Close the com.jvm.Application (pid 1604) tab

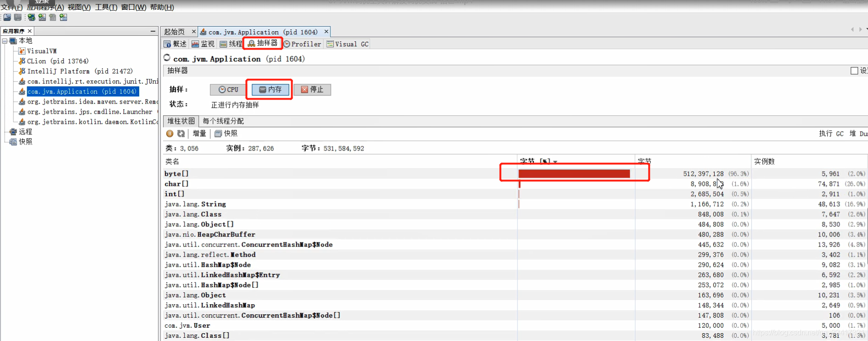coord(327,31)
